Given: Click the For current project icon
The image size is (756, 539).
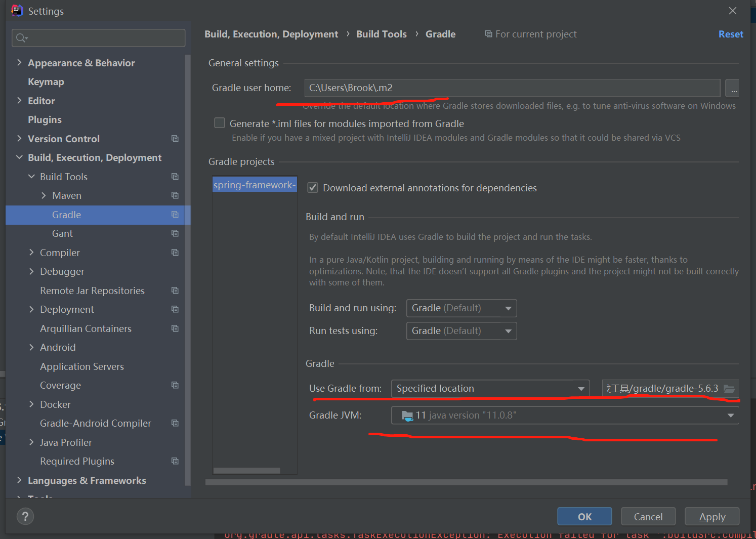Looking at the screenshot, I should click(488, 34).
